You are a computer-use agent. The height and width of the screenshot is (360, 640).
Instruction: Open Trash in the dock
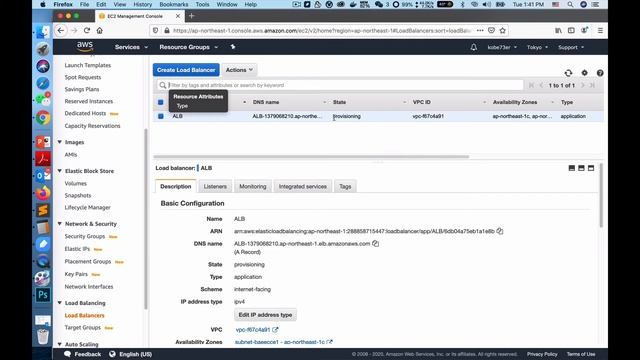click(x=43, y=336)
